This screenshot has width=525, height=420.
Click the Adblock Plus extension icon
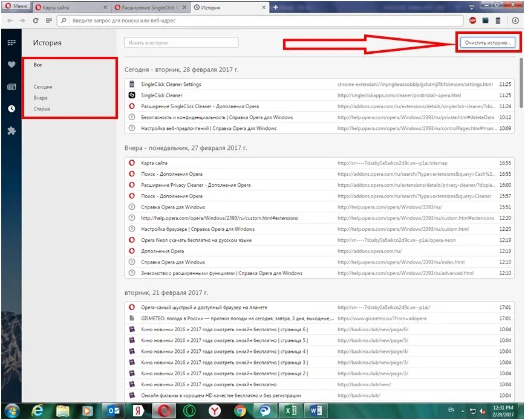coord(472,21)
